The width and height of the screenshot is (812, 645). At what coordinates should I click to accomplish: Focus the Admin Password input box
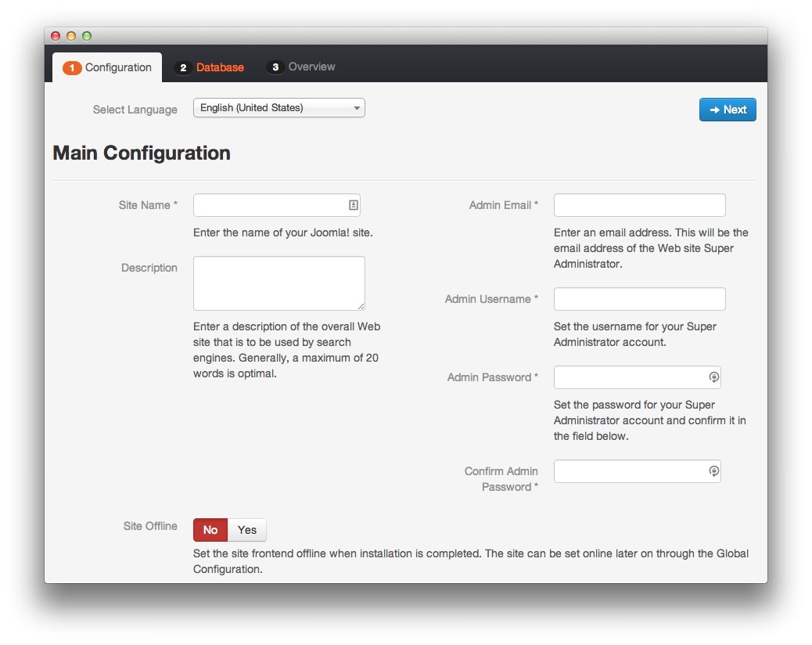pos(629,377)
